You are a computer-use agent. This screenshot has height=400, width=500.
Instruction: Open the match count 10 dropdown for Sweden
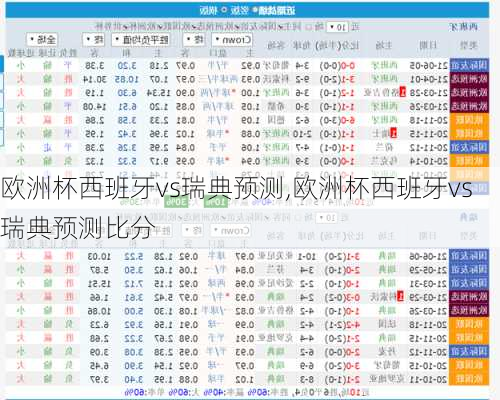[326, 218]
